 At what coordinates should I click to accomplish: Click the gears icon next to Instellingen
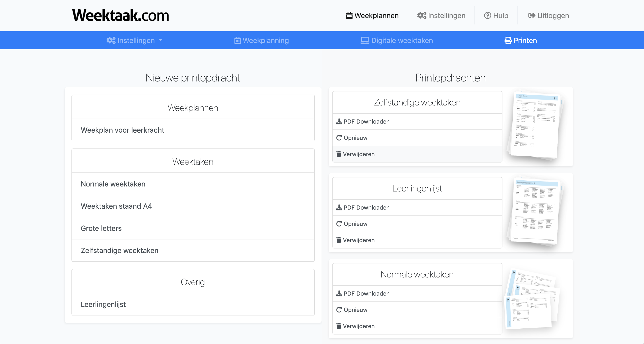(x=421, y=15)
